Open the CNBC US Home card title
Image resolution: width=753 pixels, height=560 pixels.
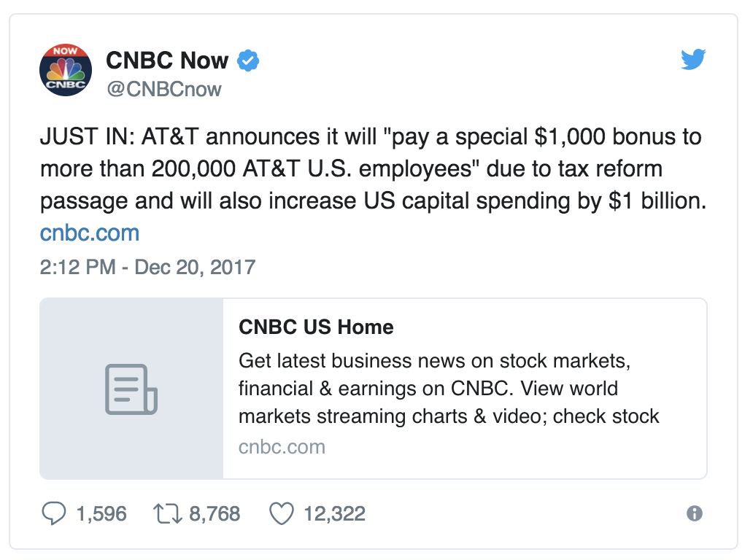click(x=316, y=327)
